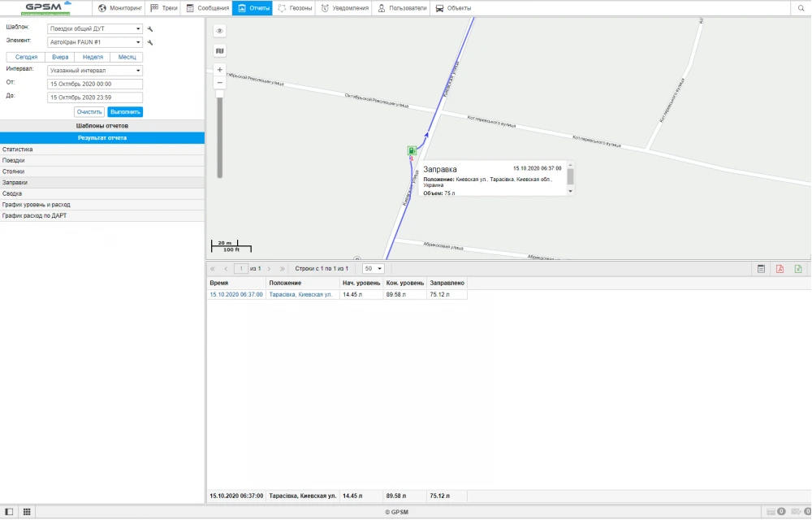The width and height of the screenshot is (812, 520).
Task: Zoom in the map with plus button
Action: pos(219,70)
